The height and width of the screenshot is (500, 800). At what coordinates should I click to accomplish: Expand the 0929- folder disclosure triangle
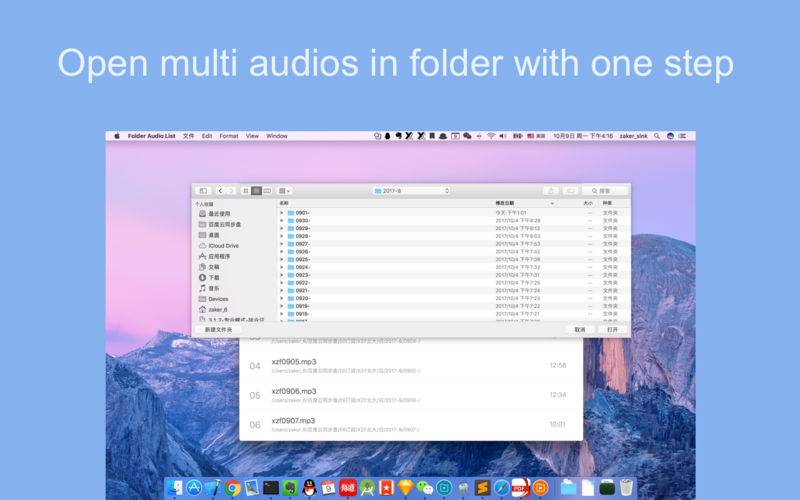pyautogui.click(x=282, y=228)
